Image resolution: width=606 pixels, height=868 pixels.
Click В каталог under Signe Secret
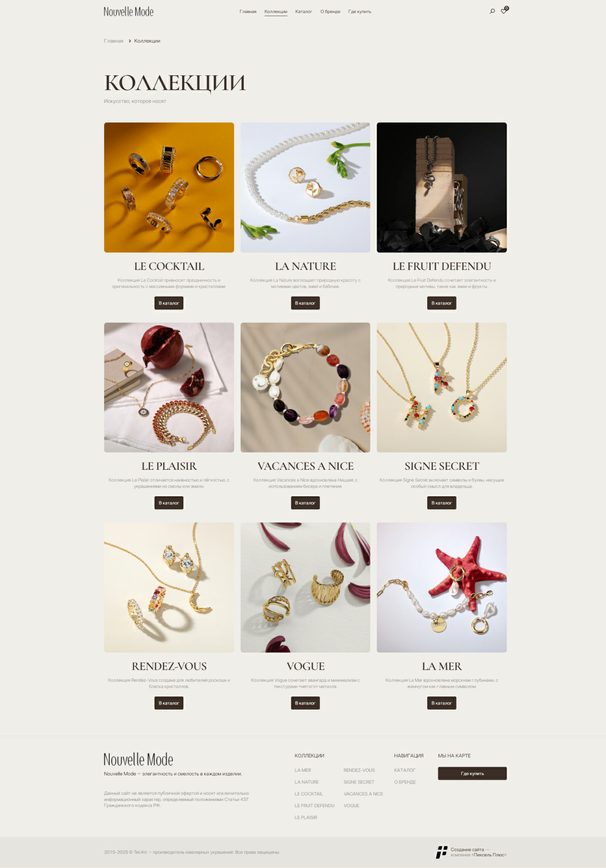[x=442, y=503]
